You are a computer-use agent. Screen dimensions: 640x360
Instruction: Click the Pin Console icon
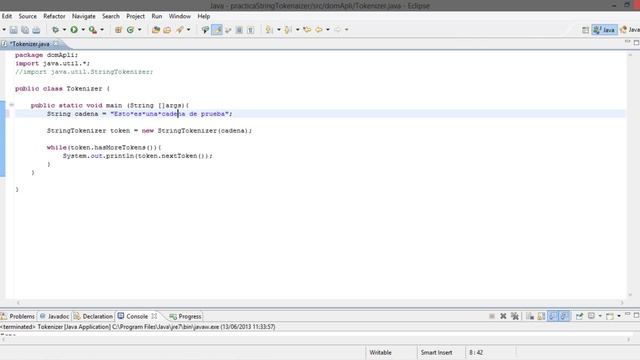579,316
